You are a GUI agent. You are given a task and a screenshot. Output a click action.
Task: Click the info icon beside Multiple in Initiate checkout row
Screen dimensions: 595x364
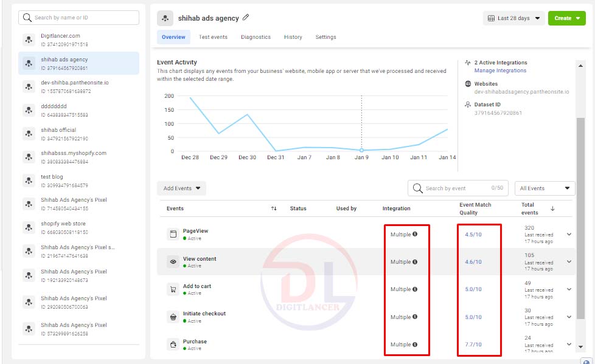point(415,317)
